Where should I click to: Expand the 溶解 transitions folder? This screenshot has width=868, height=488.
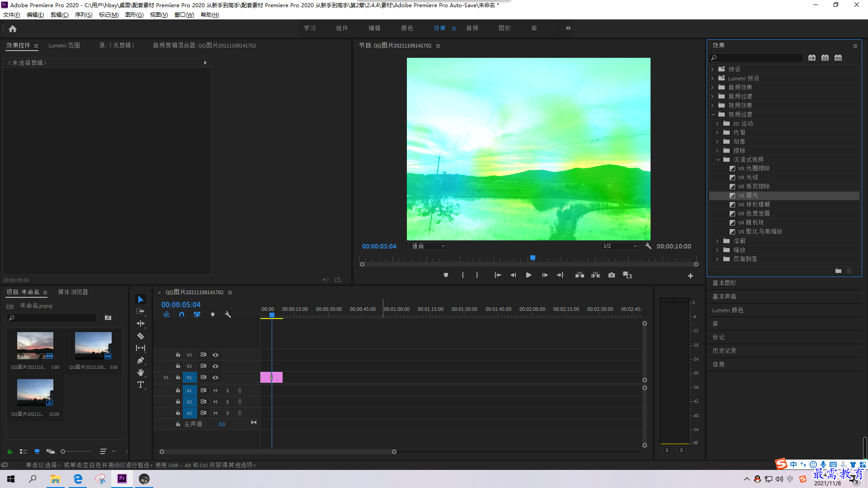pos(717,241)
